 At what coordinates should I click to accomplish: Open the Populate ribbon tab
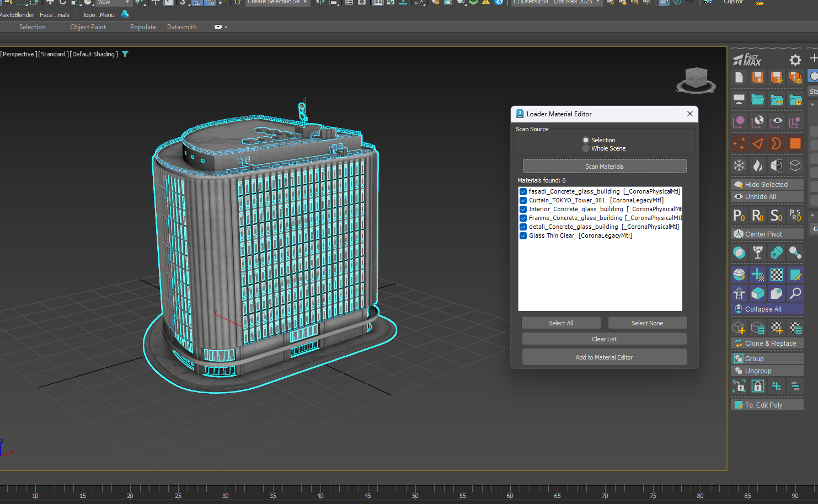[x=143, y=27]
